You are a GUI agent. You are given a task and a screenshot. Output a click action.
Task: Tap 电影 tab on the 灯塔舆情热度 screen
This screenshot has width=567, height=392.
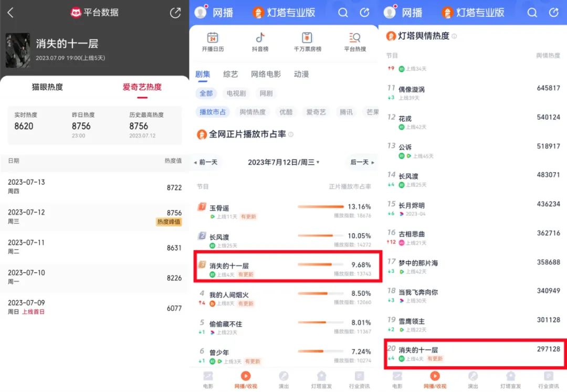pyautogui.click(x=397, y=380)
